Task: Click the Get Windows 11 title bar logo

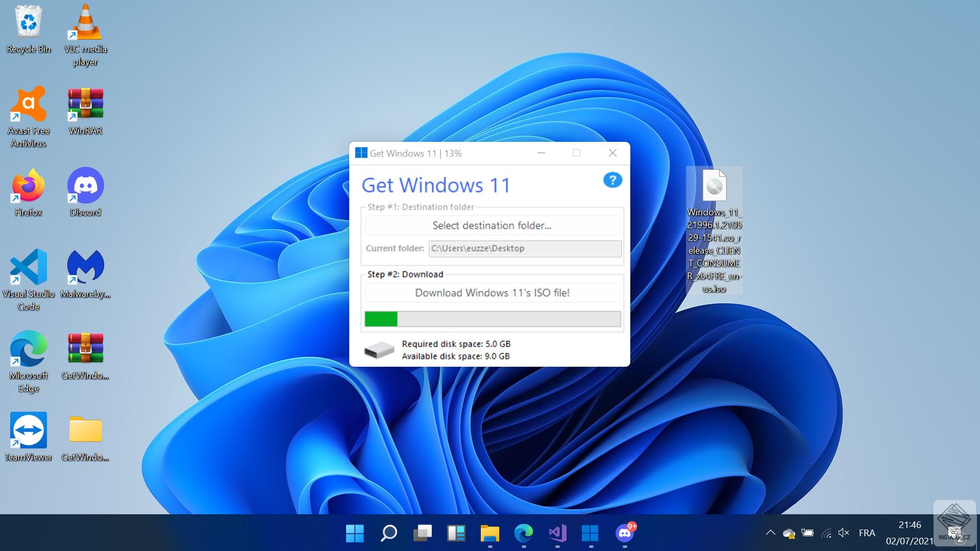Action: [361, 153]
